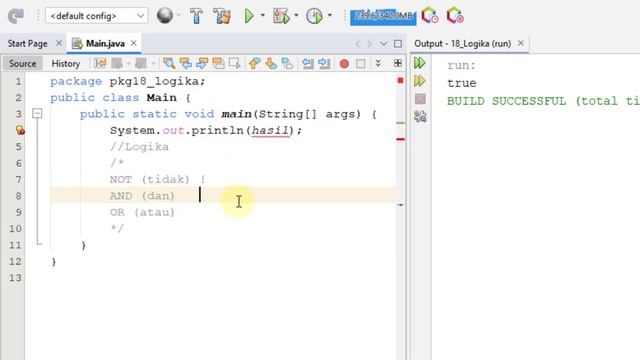Image resolution: width=640 pixels, height=360 pixels.
Task: Open the document list dropdown chevron
Action: point(383,43)
